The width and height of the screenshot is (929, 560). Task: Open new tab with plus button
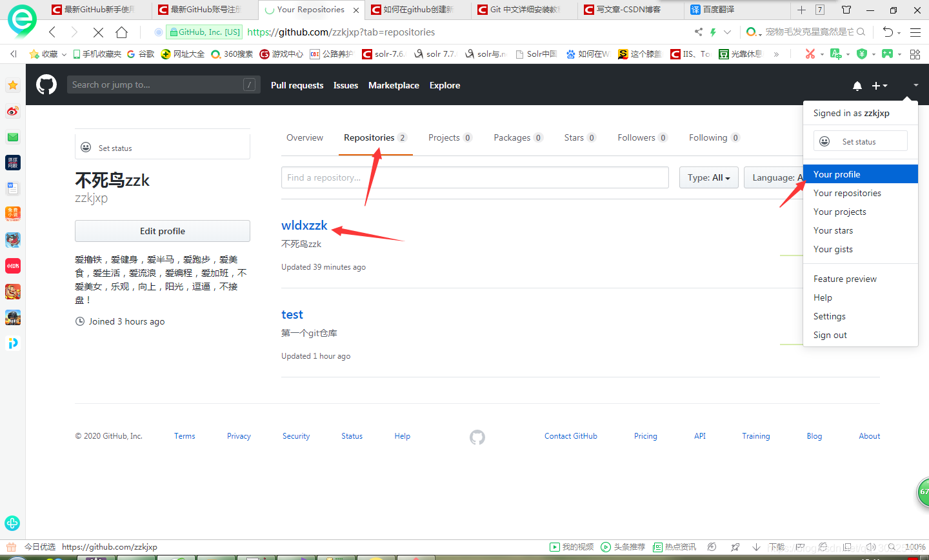[x=801, y=10]
